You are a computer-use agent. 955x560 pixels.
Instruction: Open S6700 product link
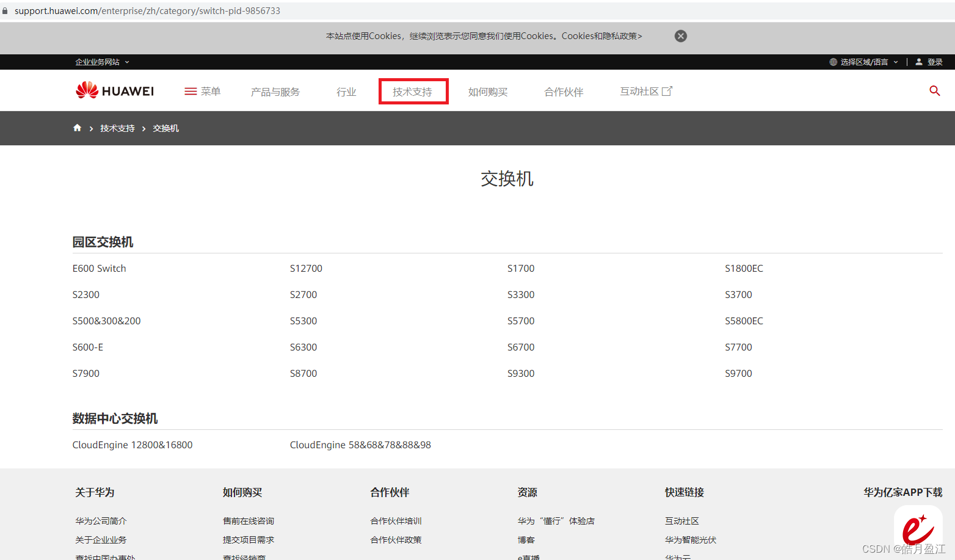tap(521, 347)
